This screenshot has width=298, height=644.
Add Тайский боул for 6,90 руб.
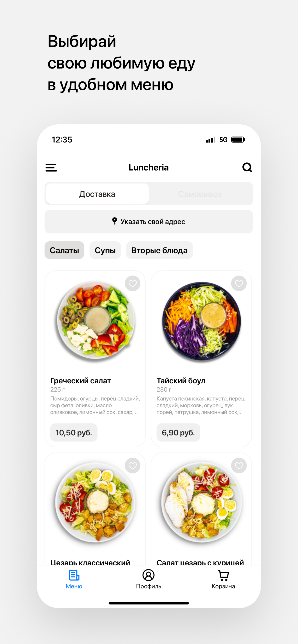[x=178, y=432]
